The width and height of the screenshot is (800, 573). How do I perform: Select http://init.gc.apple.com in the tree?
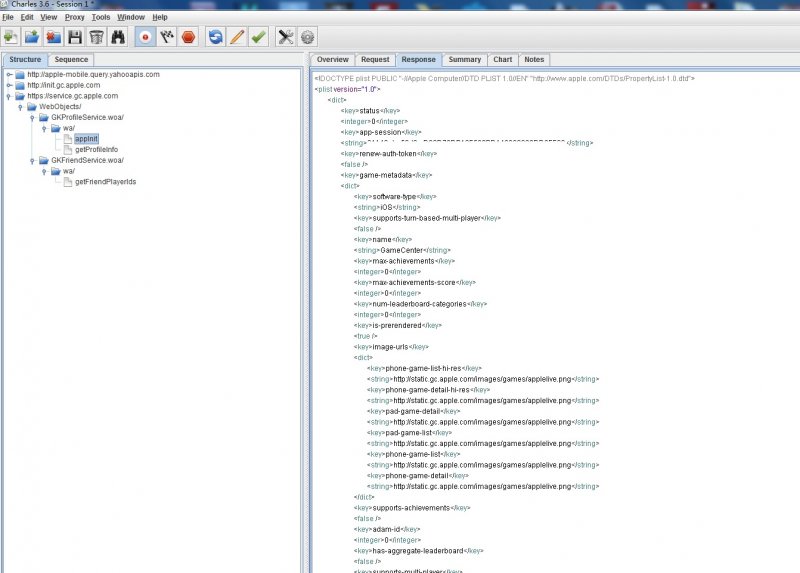[64, 85]
